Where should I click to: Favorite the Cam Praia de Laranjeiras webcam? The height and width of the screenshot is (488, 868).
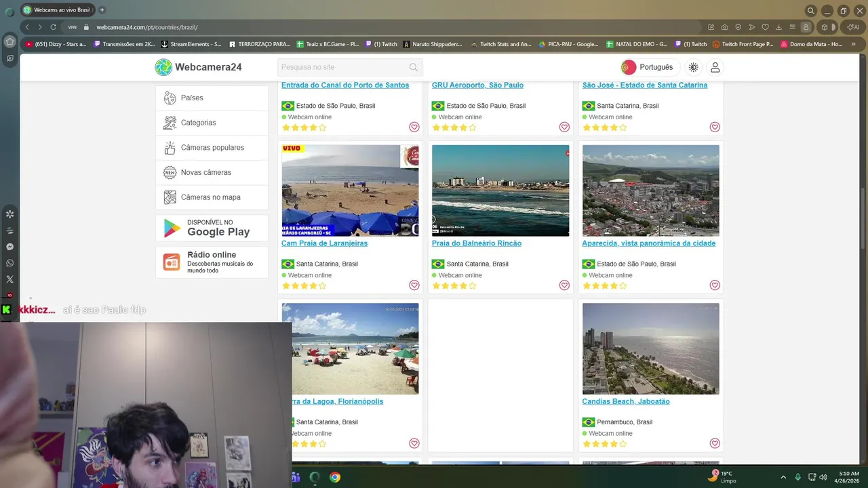pyautogui.click(x=414, y=285)
